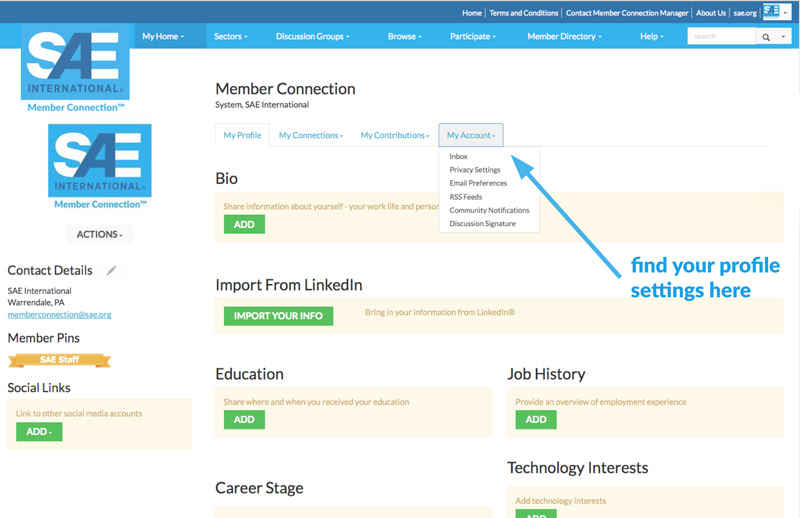800x518 pixels.
Task: Open the ACTIONS dropdown
Action: coord(99,235)
